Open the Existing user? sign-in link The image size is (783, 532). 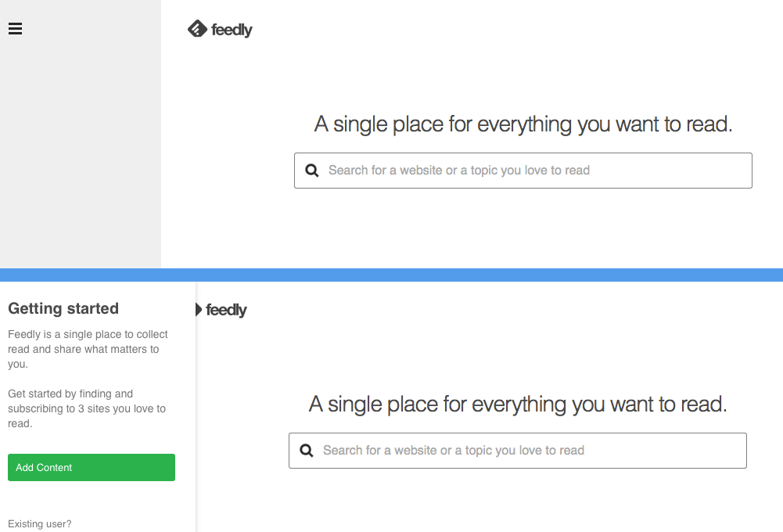(39, 523)
